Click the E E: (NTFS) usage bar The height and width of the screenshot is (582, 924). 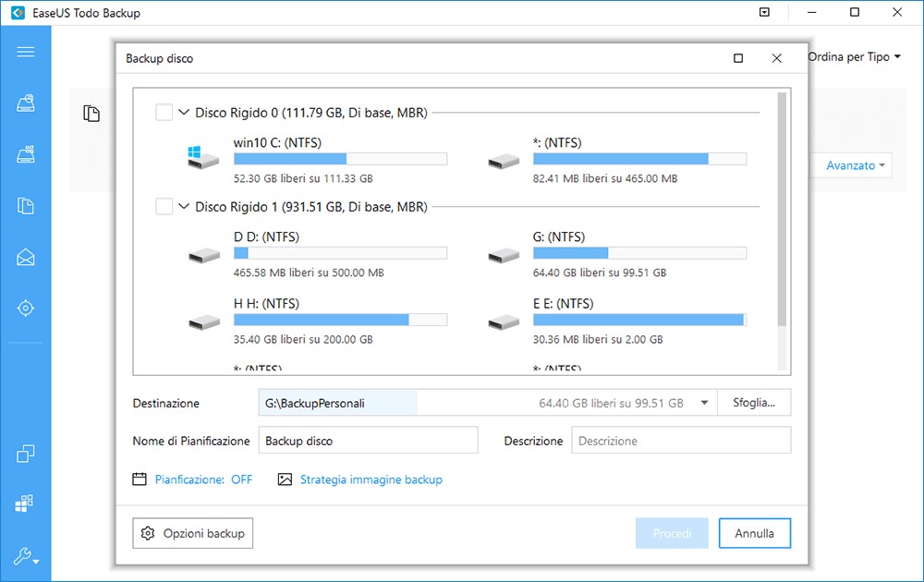coord(640,320)
